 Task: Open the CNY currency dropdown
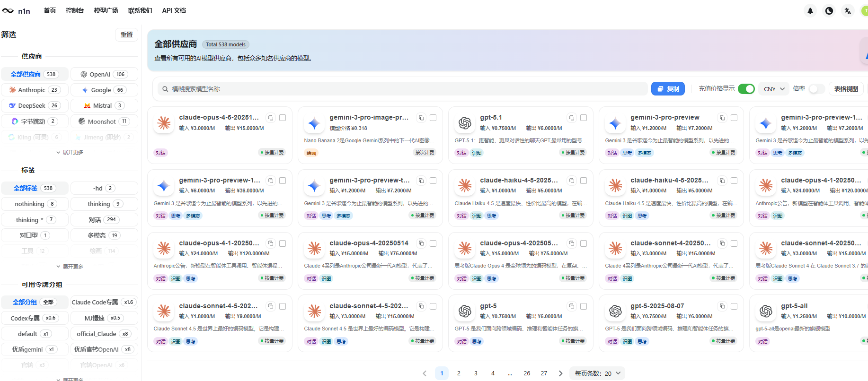tap(774, 89)
